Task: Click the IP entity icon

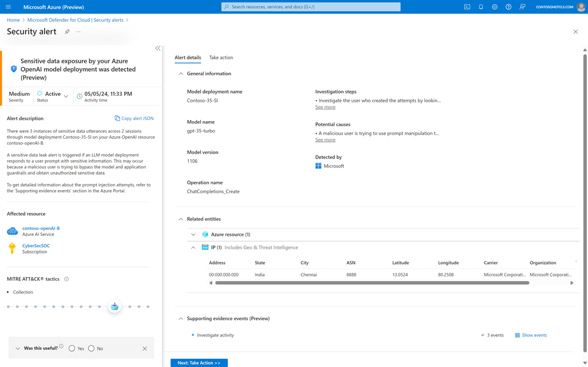Action: (x=205, y=248)
